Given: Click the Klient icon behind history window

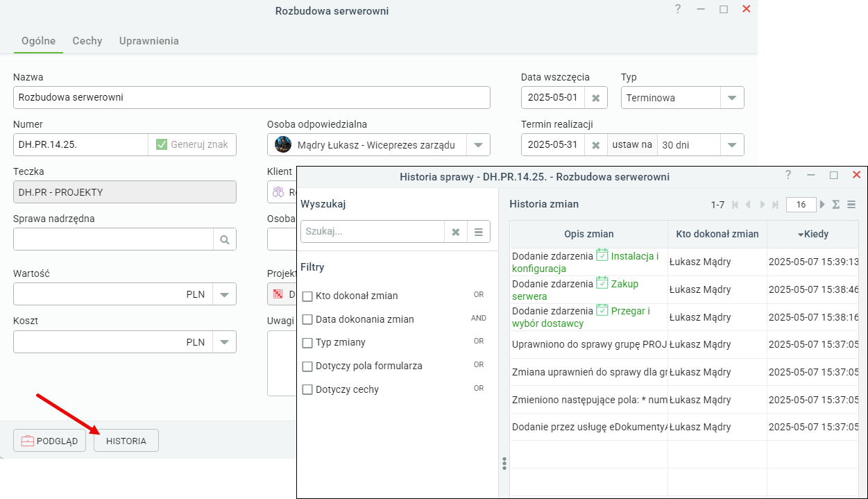Looking at the screenshot, I should [x=279, y=192].
